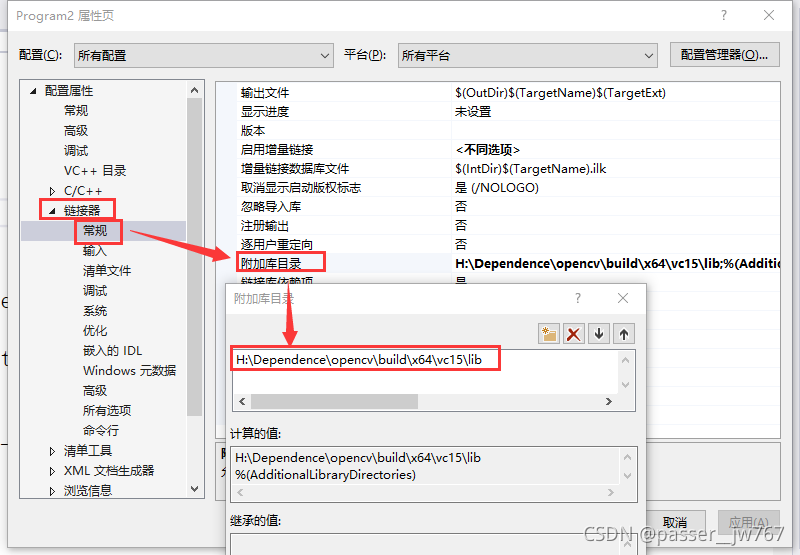Click the 增量链接数据库文件 property row
Viewport: 800px width, 555px height.
coord(508,168)
